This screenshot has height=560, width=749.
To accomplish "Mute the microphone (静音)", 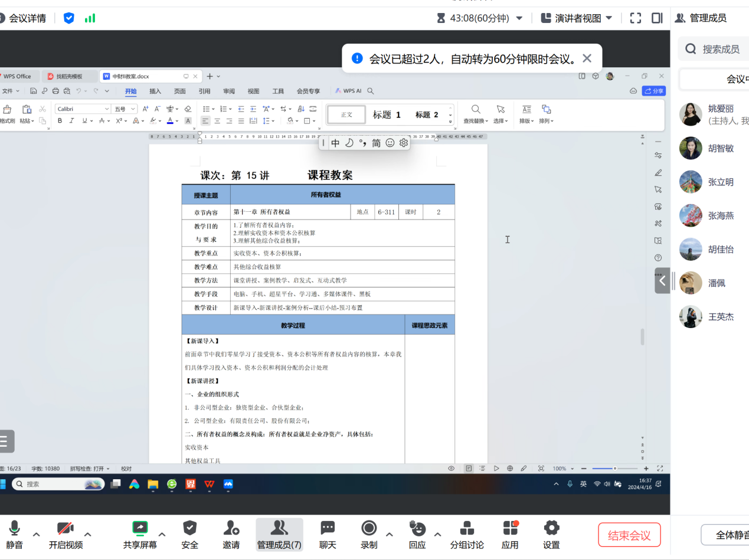I will [14, 528].
